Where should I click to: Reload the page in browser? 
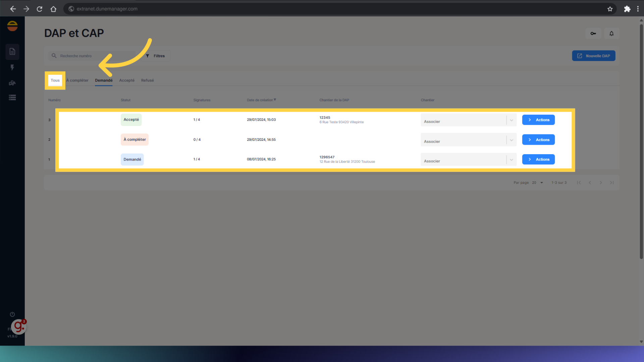(40, 9)
